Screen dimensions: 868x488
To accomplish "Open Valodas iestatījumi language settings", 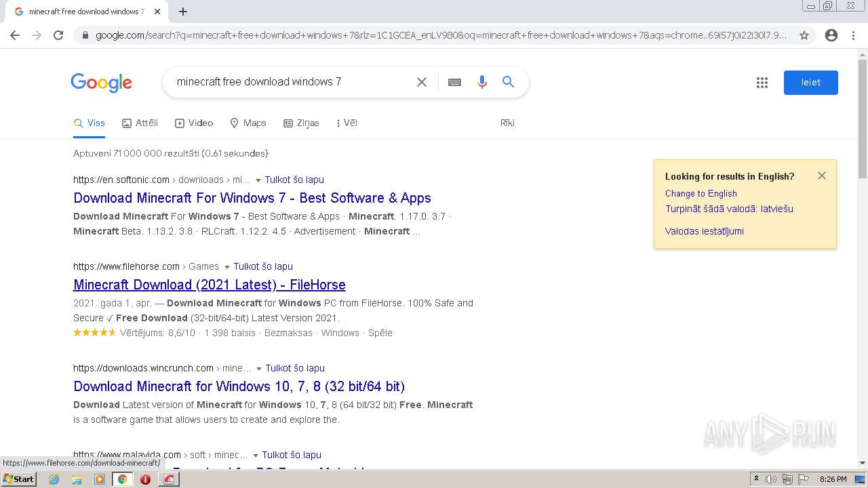I will [x=704, y=231].
